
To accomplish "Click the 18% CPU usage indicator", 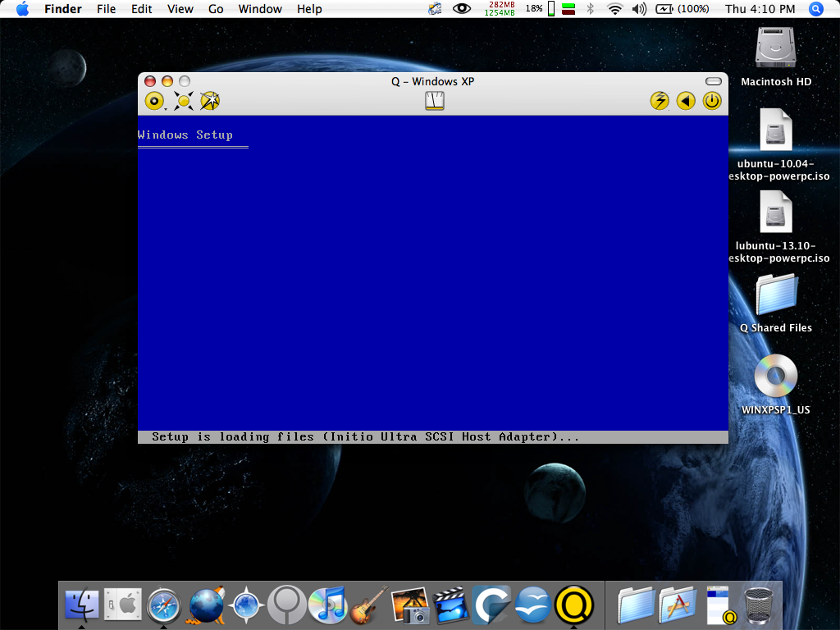I will [x=540, y=9].
